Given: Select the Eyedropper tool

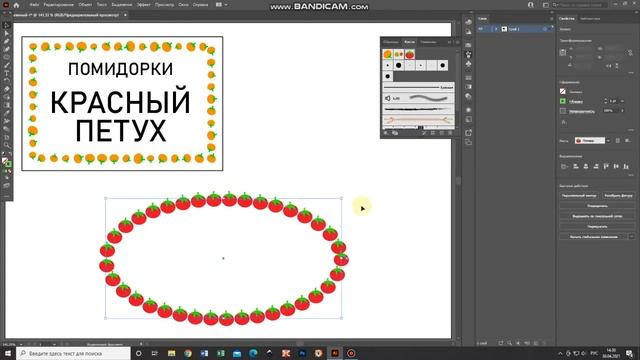Looking at the screenshot, I should (x=6, y=113).
